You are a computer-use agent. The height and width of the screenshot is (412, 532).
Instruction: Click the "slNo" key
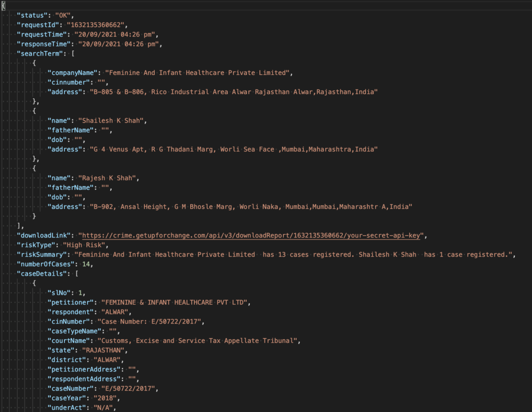[59, 293]
